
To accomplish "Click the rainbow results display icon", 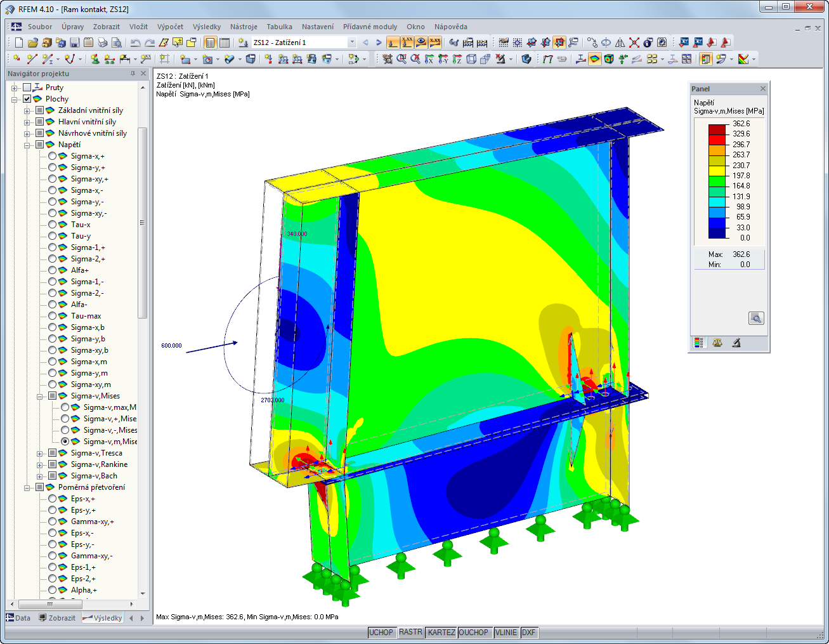I will click(594, 59).
